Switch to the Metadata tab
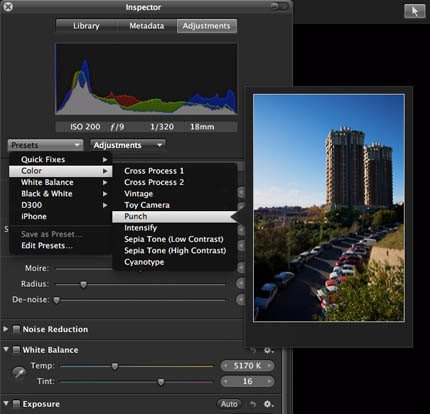This screenshot has width=430, height=414. click(x=147, y=26)
